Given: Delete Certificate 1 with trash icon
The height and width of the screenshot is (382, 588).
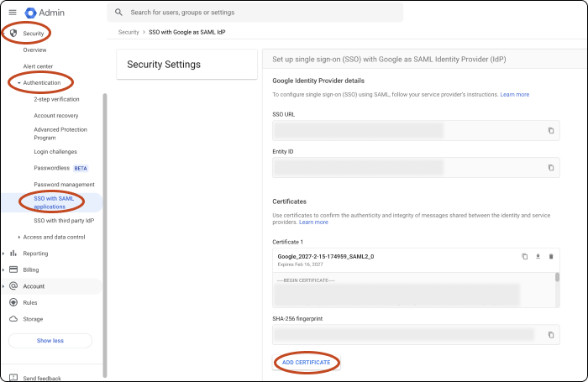Looking at the screenshot, I should pos(551,256).
